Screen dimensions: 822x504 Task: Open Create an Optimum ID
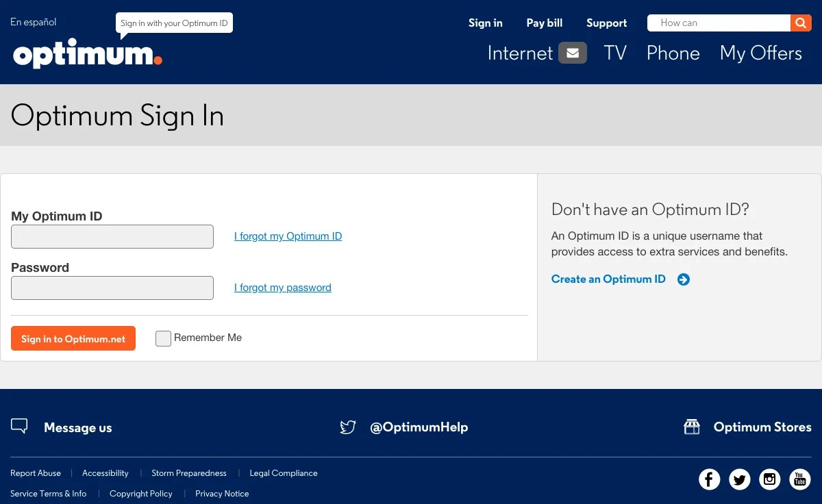(608, 279)
